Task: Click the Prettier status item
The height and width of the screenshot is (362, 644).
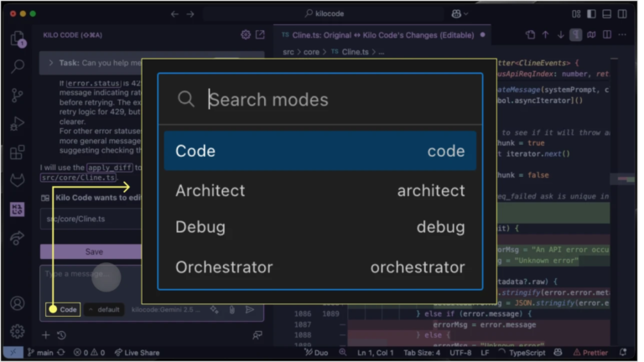Action: 590,353
